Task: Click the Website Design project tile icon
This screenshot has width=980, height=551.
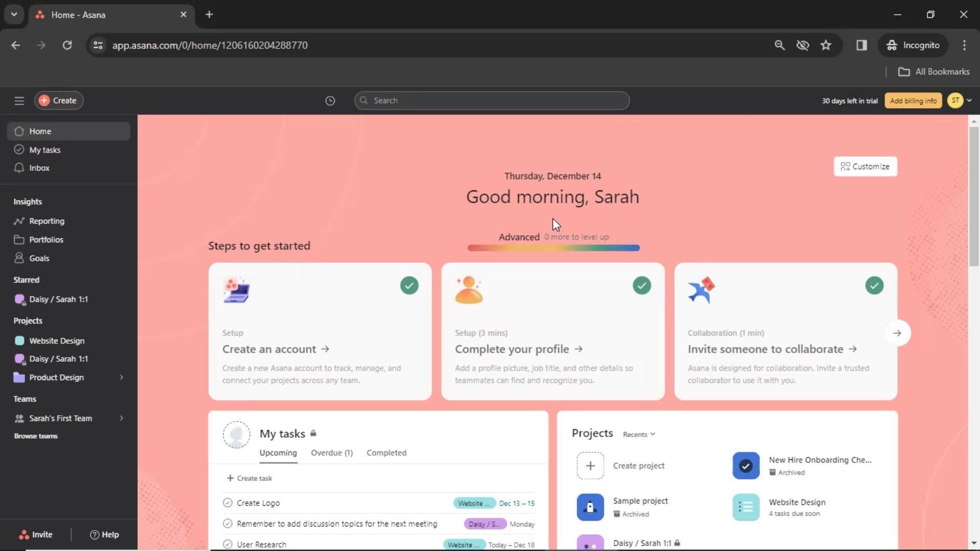Action: [x=746, y=507]
